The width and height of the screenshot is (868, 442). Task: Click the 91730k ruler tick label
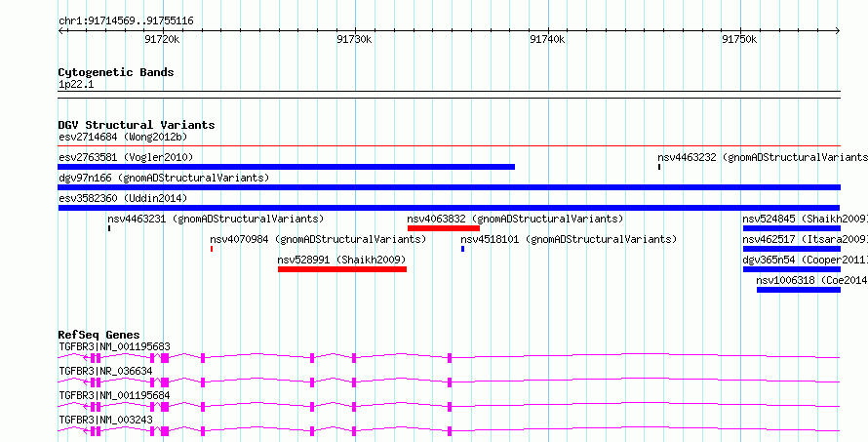coord(355,39)
